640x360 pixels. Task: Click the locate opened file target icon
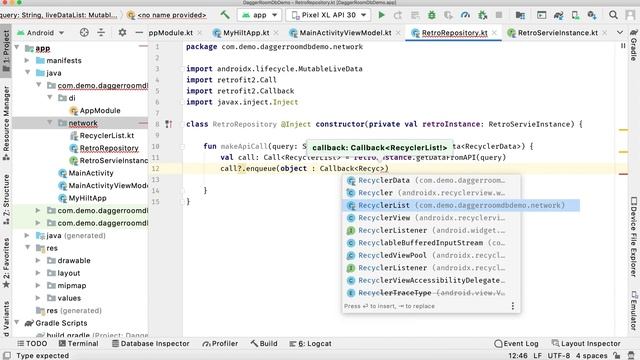(84, 32)
